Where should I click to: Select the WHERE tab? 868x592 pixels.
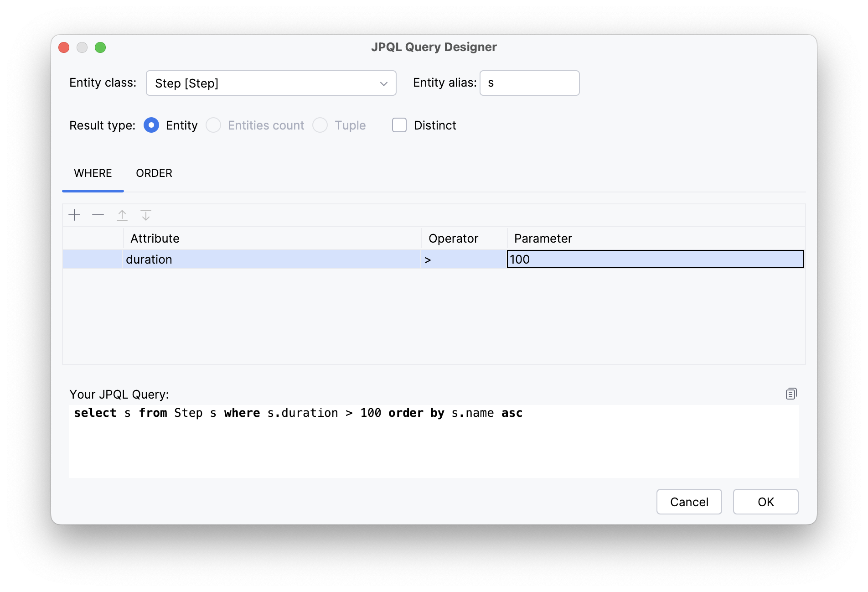click(93, 173)
